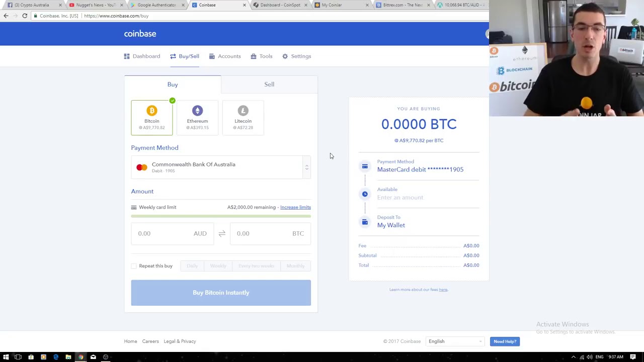Enable the Repeat this buy checkbox

click(134, 266)
